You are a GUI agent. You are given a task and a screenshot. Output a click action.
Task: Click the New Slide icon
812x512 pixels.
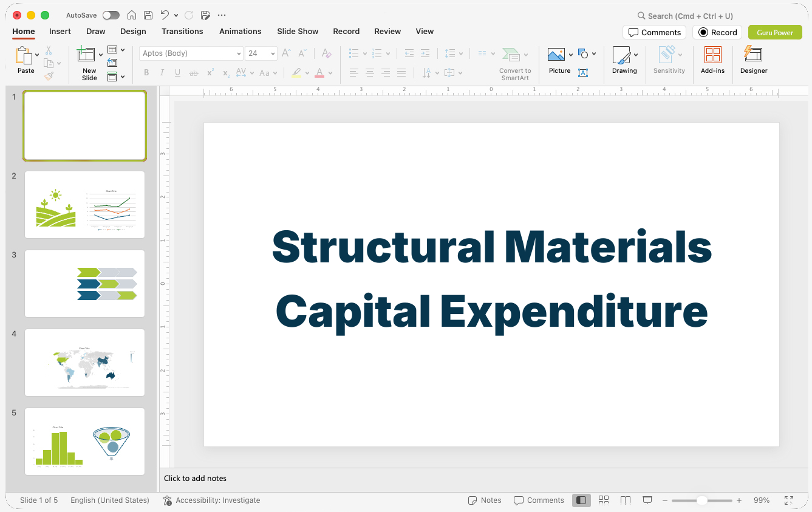click(x=86, y=55)
